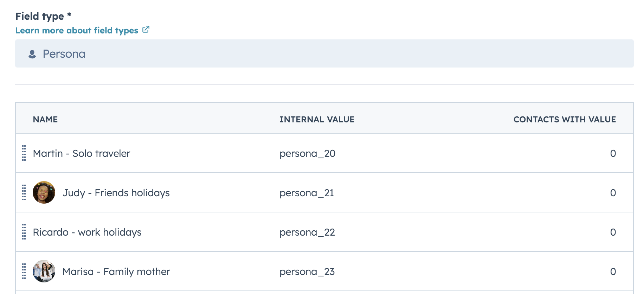Image resolution: width=644 pixels, height=294 pixels.
Task: Click Judy's persona avatar photo
Action: click(x=44, y=192)
